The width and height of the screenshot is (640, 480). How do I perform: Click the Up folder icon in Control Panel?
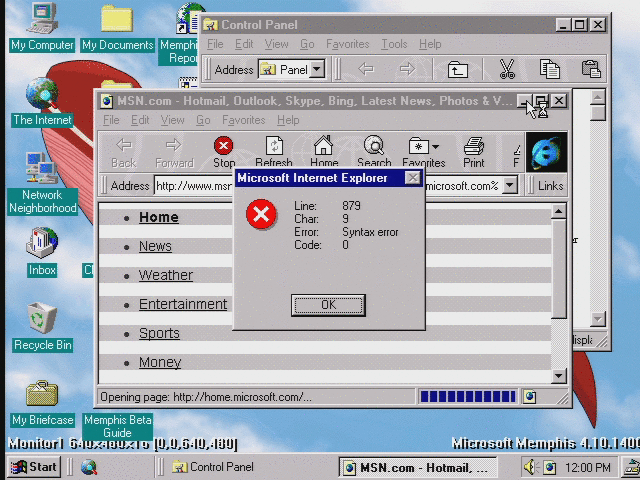click(457, 69)
